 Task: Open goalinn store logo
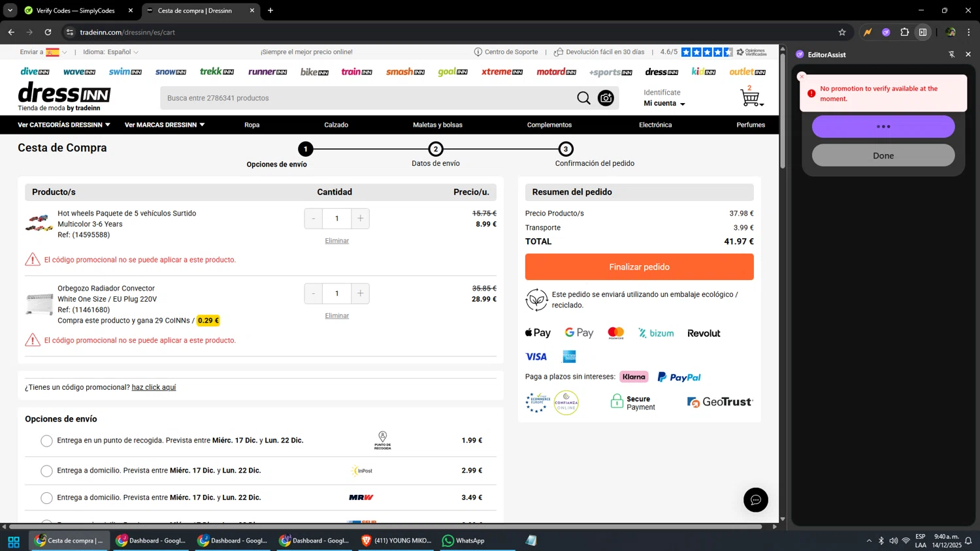pos(453,72)
